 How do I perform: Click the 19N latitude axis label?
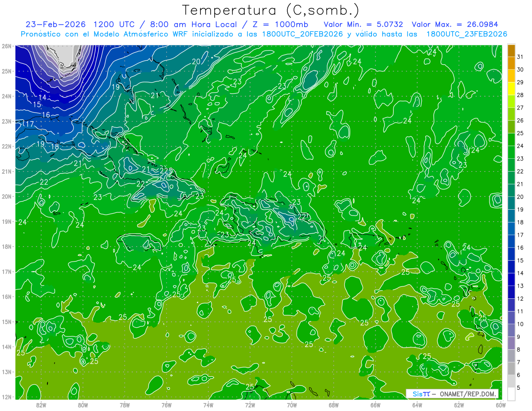[6, 221]
